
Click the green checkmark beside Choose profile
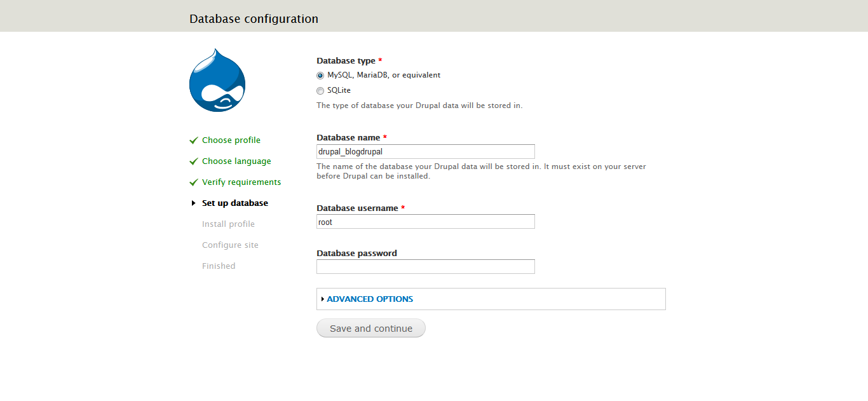tap(193, 140)
